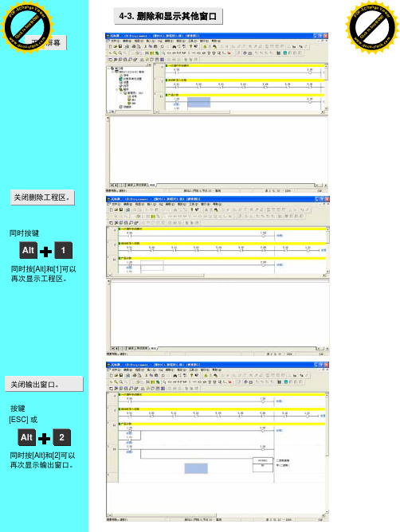The width and height of the screenshot is (400, 532).
Task: Click New file icon in top screenshot
Action: click(110, 46)
